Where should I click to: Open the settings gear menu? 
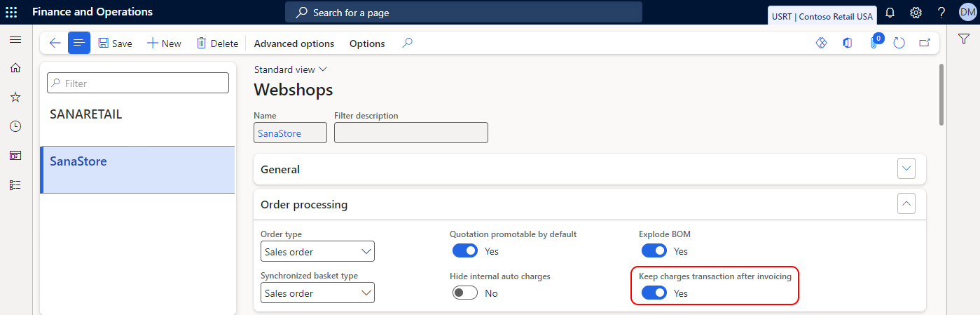916,12
